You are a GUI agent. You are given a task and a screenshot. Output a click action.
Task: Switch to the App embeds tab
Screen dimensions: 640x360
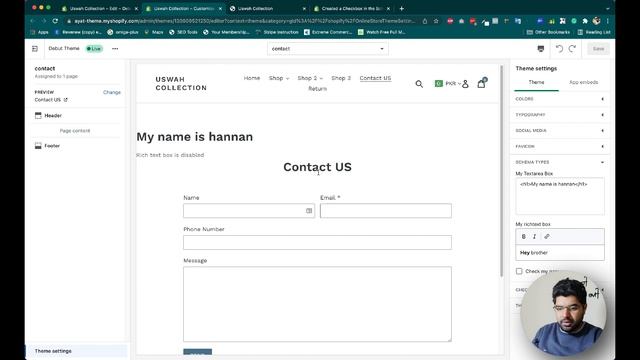584,82
